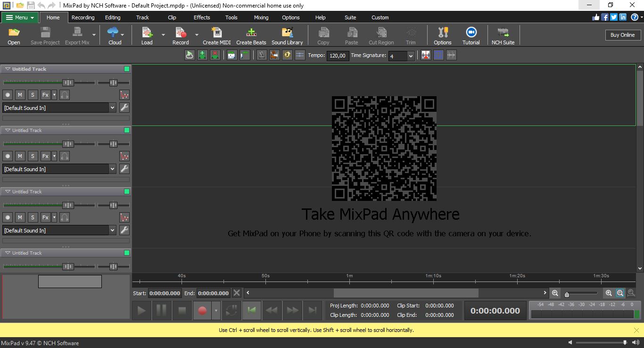Switch to the Mixing tab
644x348 pixels.
click(x=261, y=17)
